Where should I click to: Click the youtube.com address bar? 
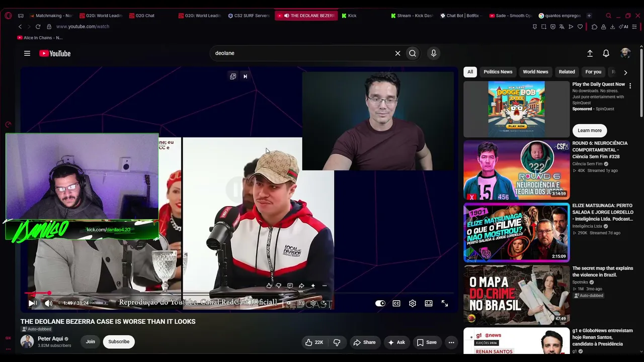[x=83, y=27]
